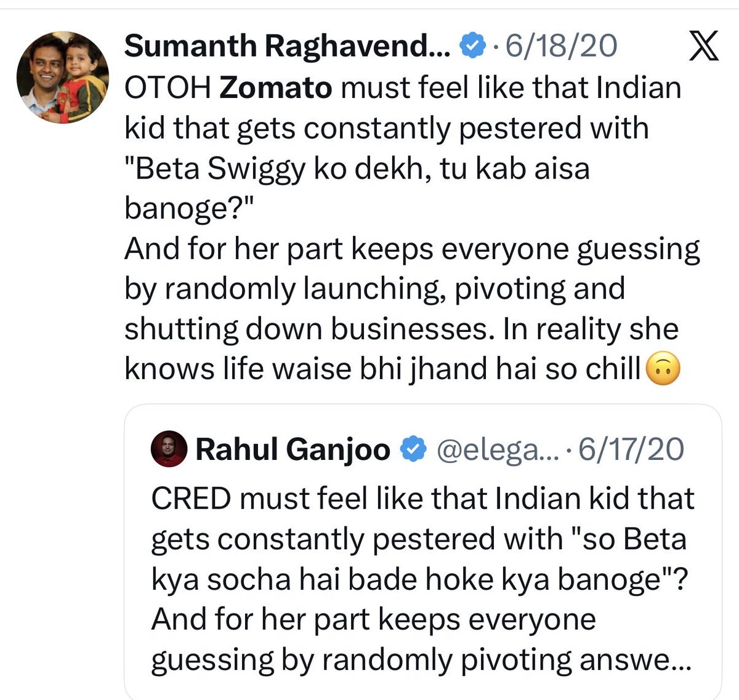Click the main tweet text body
739x700 pixels.
click(x=413, y=228)
